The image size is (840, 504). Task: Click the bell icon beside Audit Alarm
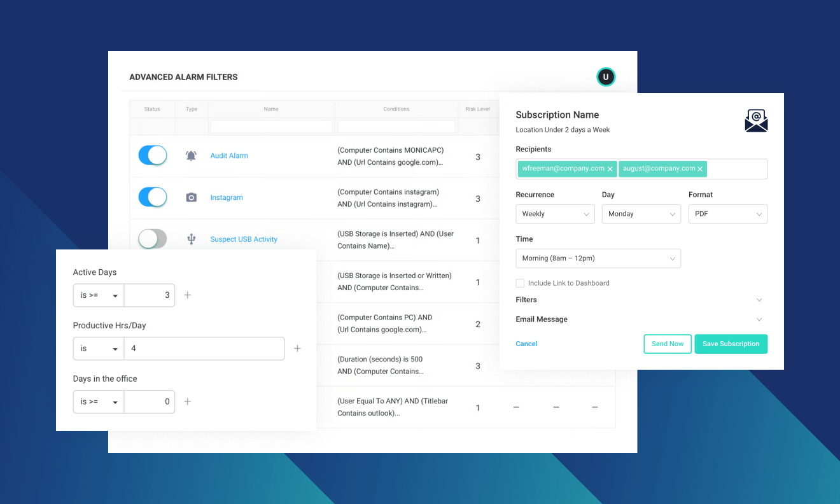(x=191, y=155)
